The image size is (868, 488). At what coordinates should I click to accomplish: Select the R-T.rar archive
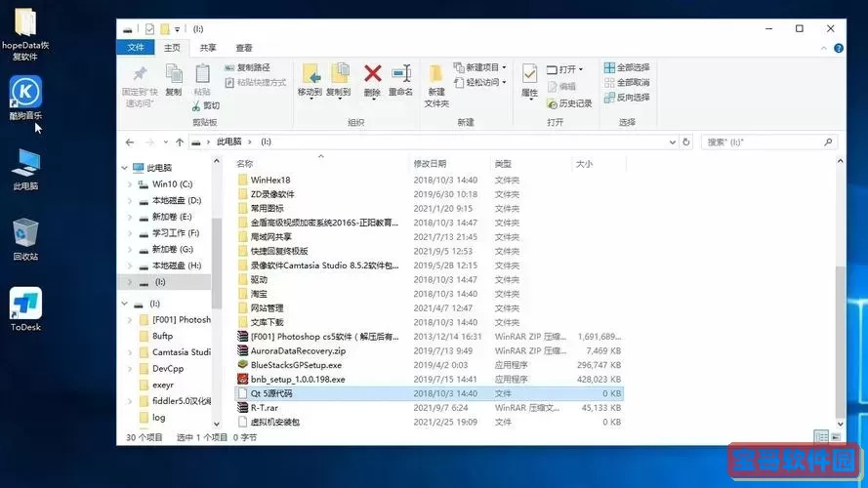point(264,408)
